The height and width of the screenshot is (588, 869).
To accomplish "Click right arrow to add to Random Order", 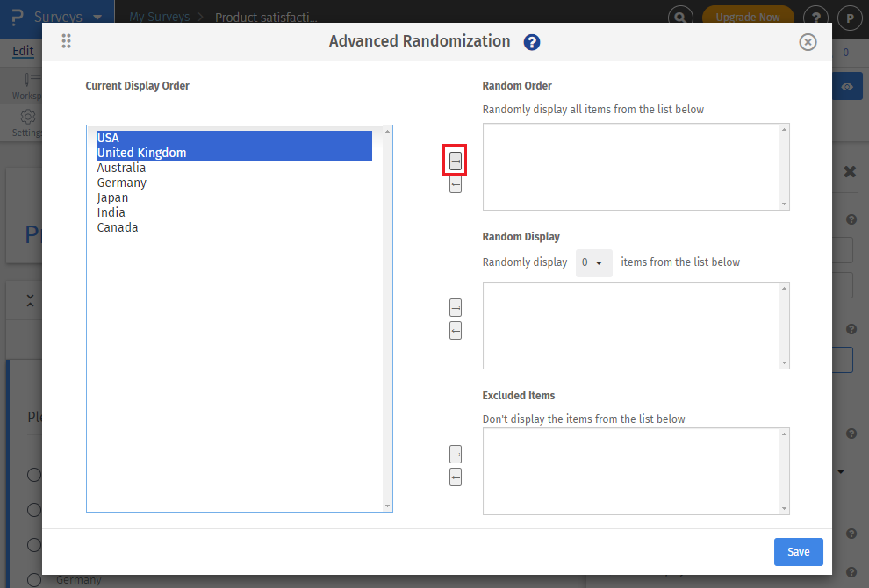I will pos(455,161).
